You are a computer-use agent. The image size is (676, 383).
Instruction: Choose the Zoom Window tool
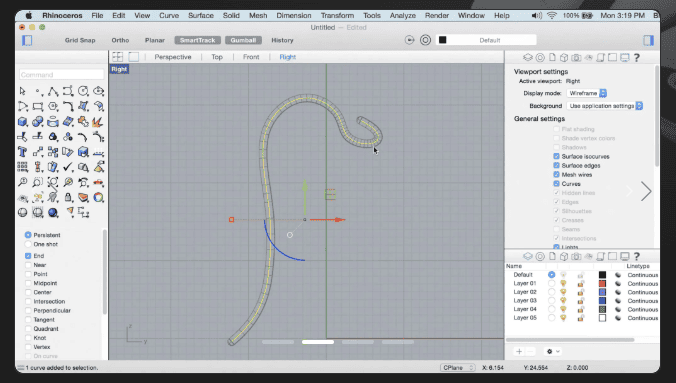click(38, 182)
